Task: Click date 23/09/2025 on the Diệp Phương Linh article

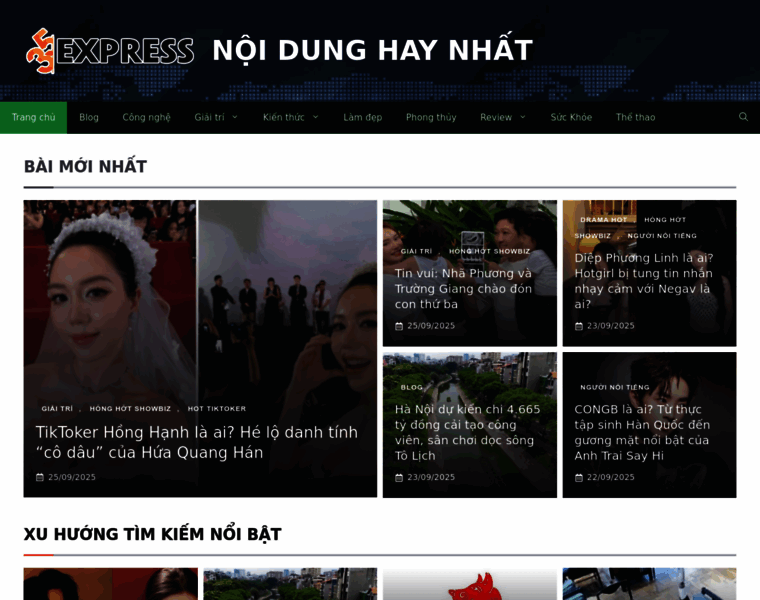Action: pos(611,326)
